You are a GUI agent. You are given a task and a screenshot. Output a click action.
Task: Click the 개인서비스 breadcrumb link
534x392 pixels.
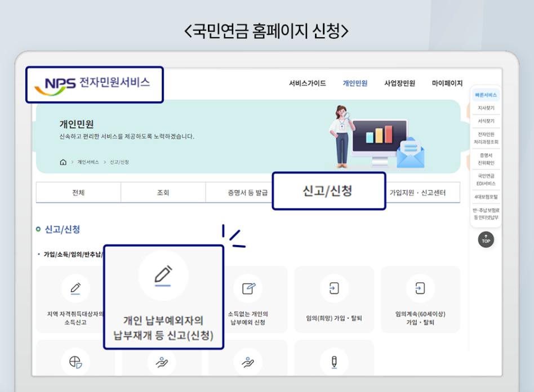click(88, 162)
